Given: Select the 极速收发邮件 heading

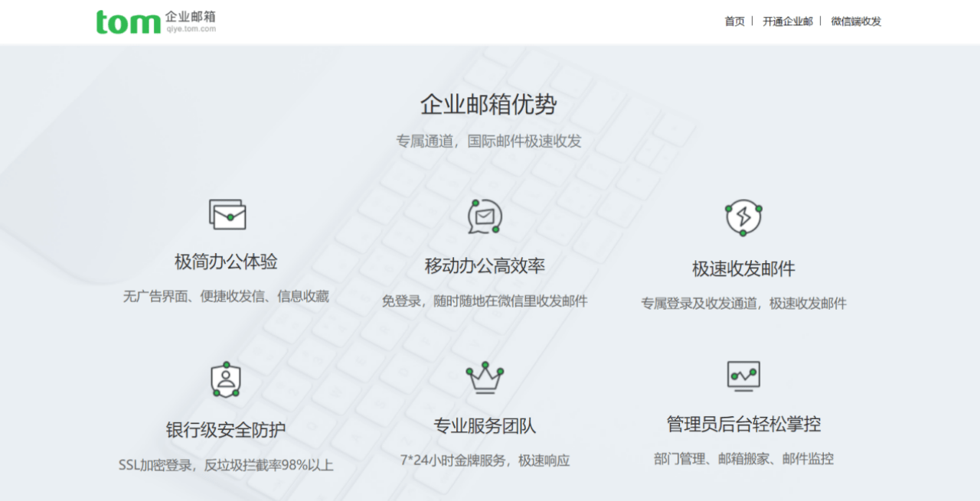Looking at the screenshot, I should [743, 268].
